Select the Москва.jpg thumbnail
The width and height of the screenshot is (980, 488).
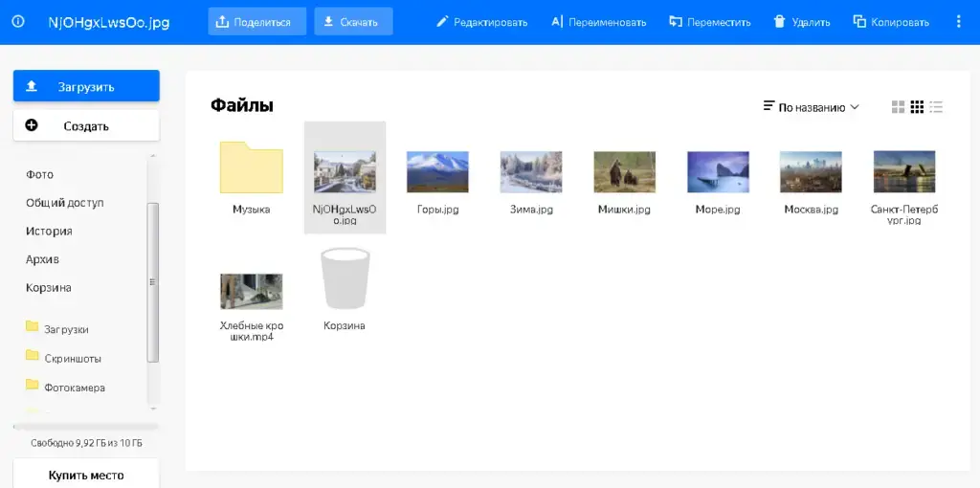pyautogui.click(x=812, y=172)
